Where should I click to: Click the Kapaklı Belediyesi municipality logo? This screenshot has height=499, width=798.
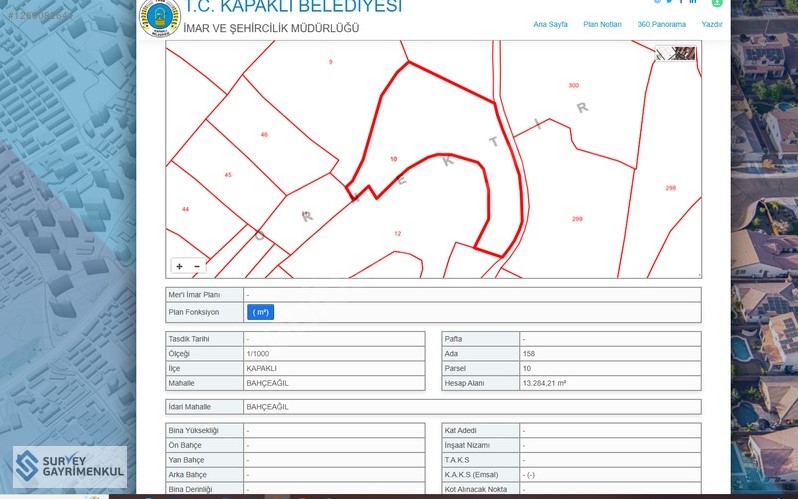click(x=160, y=17)
